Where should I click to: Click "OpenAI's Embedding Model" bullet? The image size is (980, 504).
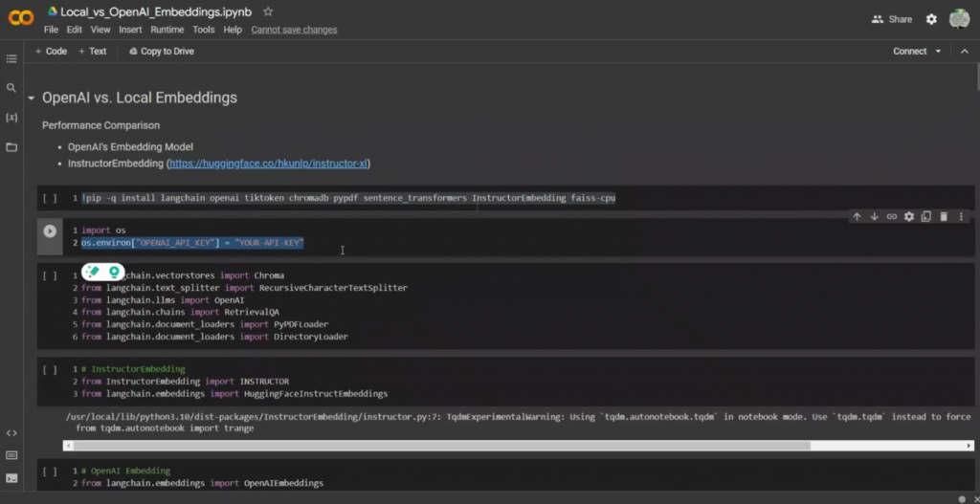(130, 147)
